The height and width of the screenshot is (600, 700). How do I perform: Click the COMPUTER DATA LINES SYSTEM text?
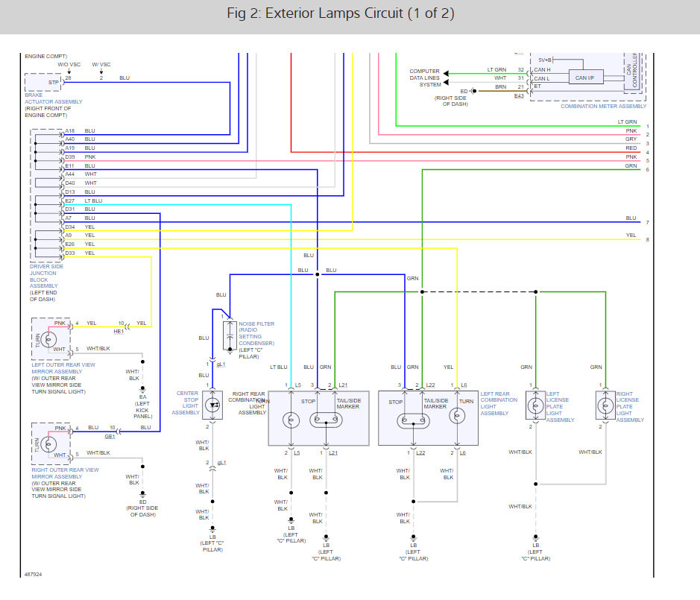tap(425, 78)
